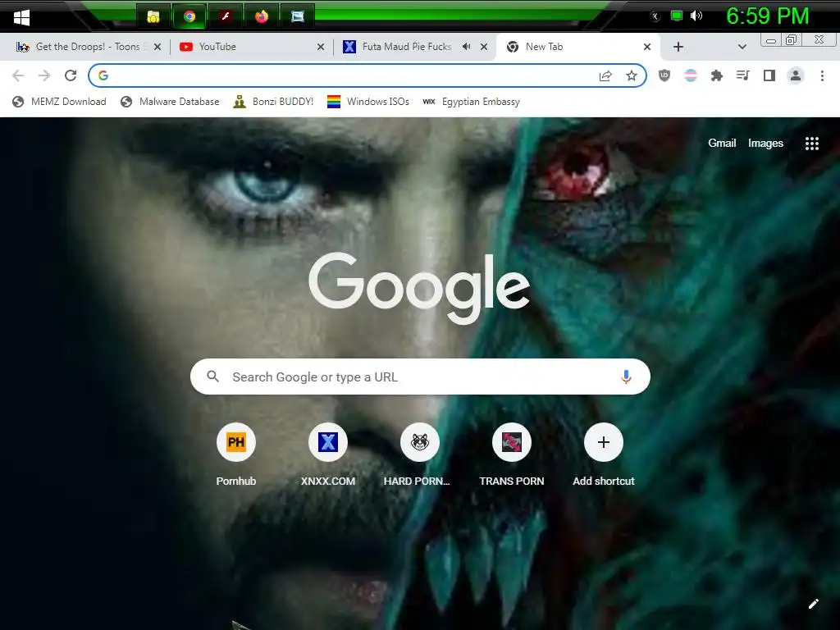Click the forward navigation arrow
The height and width of the screenshot is (630, 840).
[44, 75]
